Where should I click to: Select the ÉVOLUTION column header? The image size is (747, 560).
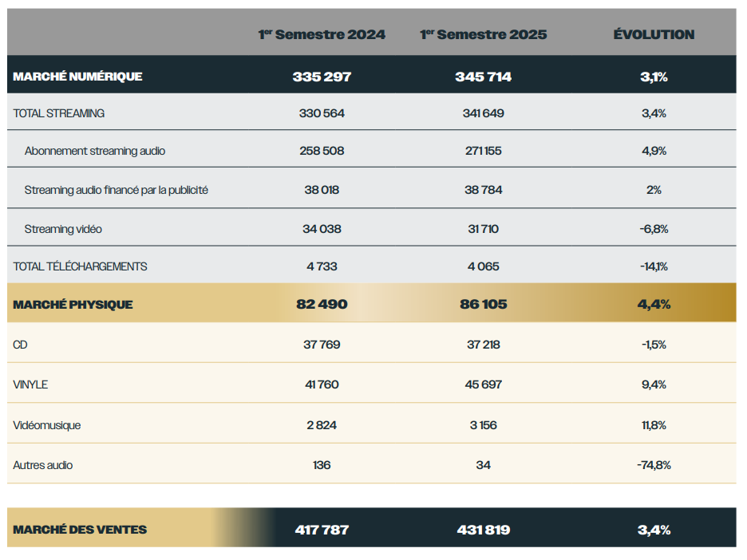(x=654, y=34)
